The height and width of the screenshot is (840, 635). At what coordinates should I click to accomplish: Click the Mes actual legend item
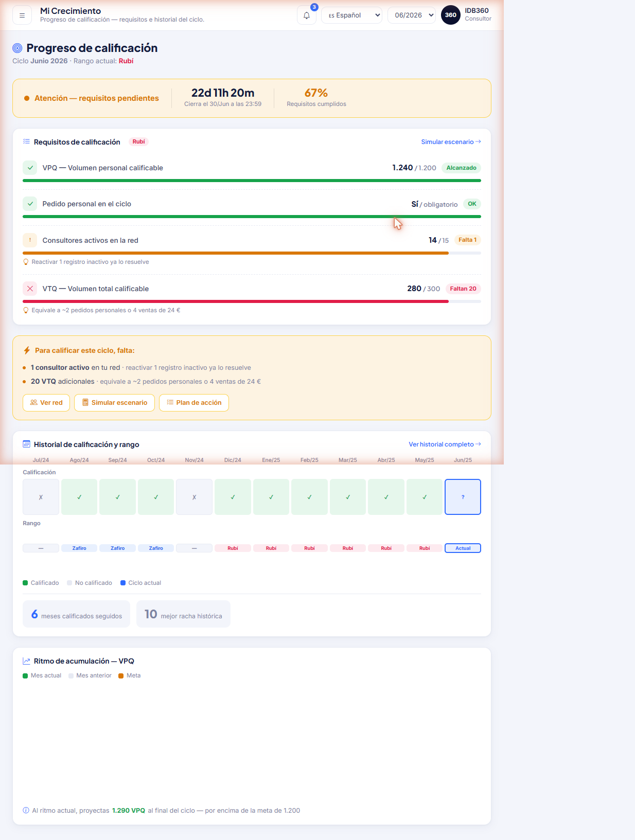point(42,675)
